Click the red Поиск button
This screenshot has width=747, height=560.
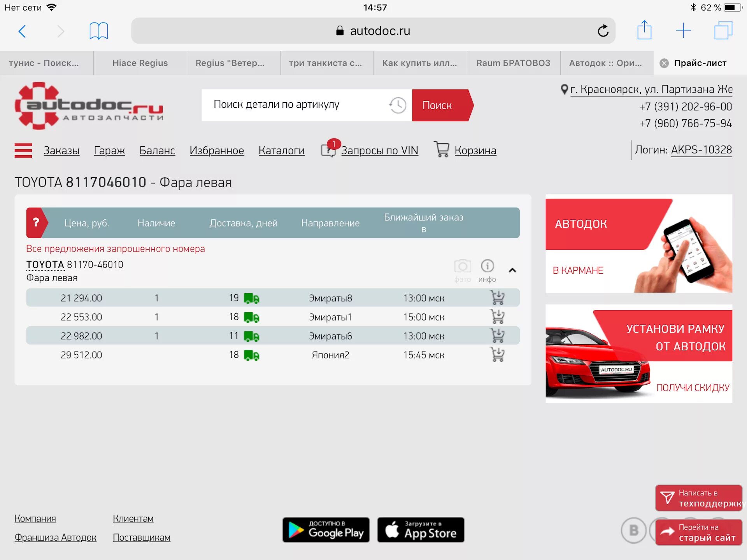coord(442,105)
